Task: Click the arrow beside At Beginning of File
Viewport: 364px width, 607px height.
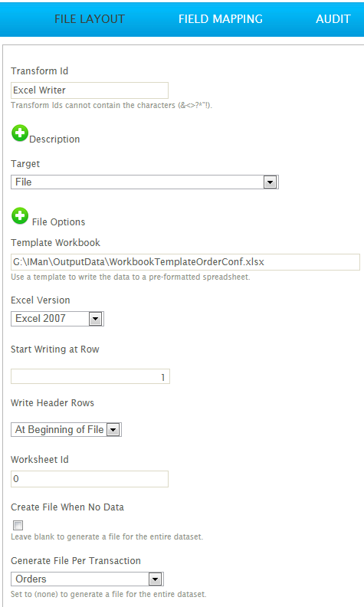Action: click(113, 430)
